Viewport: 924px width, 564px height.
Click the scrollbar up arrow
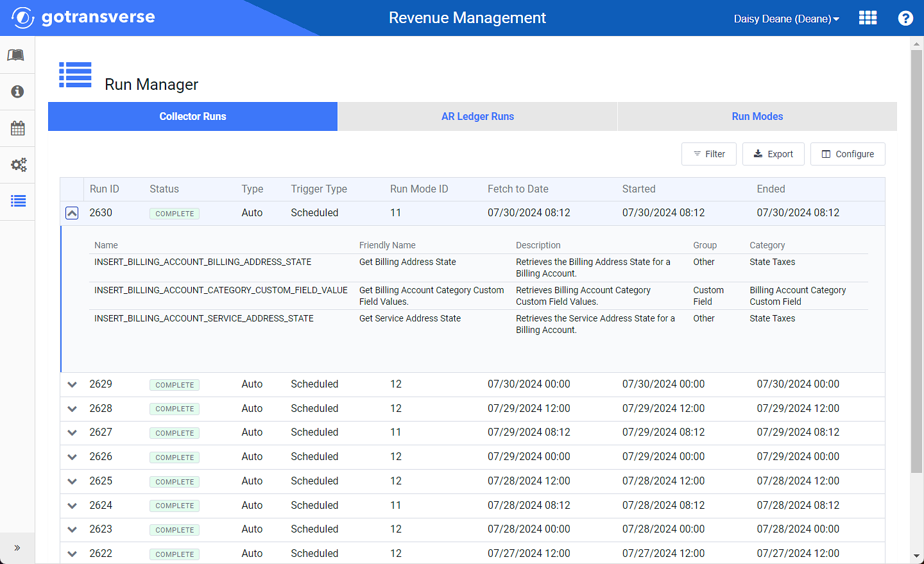916,44
